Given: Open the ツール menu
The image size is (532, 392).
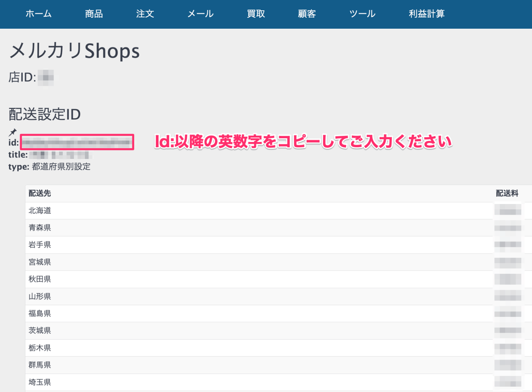Looking at the screenshot, I should point(362,14).
